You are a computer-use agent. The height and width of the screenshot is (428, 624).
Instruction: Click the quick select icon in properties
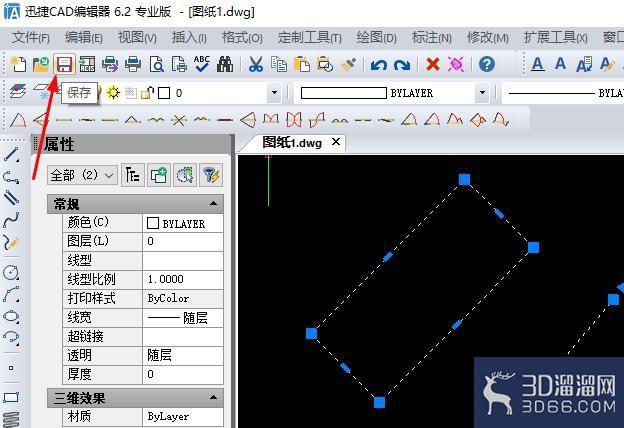click(x=185, y=175)
